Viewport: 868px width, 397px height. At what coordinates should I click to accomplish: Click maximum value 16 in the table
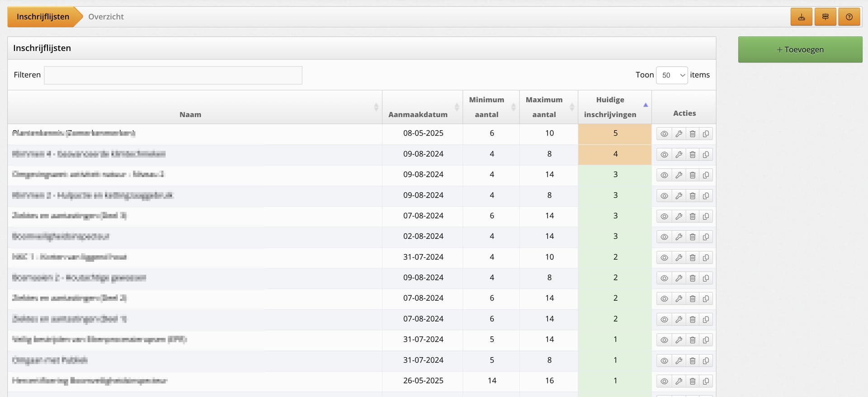549,381
